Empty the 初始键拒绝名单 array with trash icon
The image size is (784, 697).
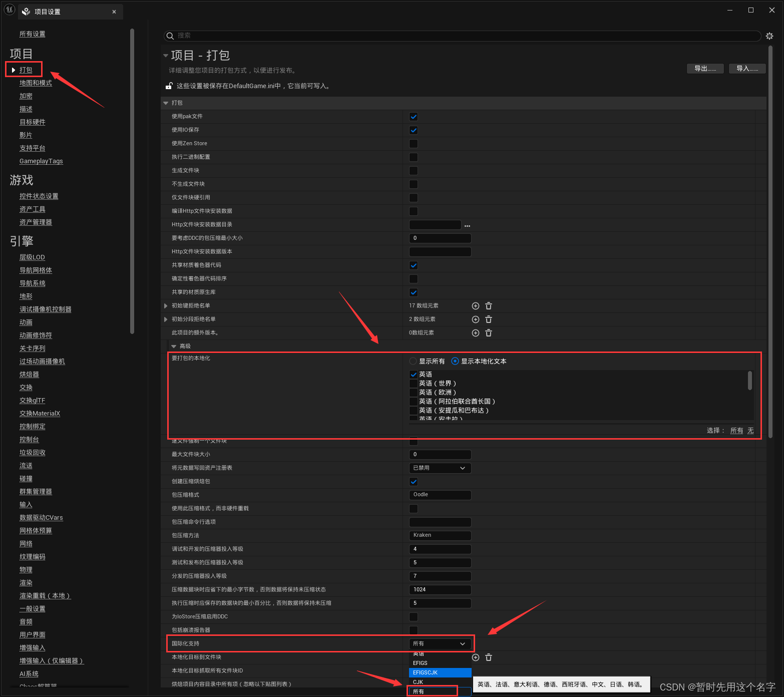click(x=489, y=306)
